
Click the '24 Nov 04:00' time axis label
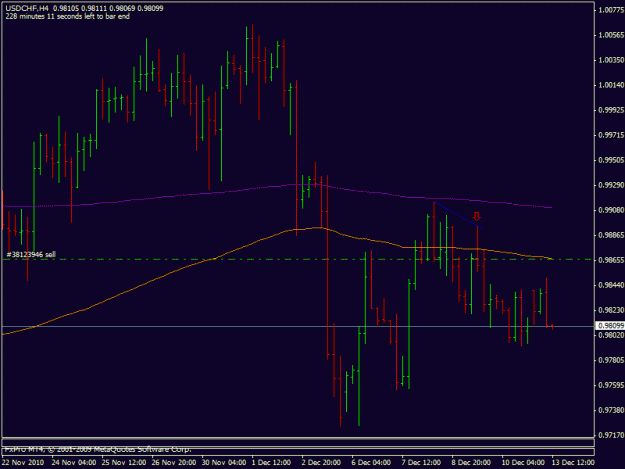[74, 462]
